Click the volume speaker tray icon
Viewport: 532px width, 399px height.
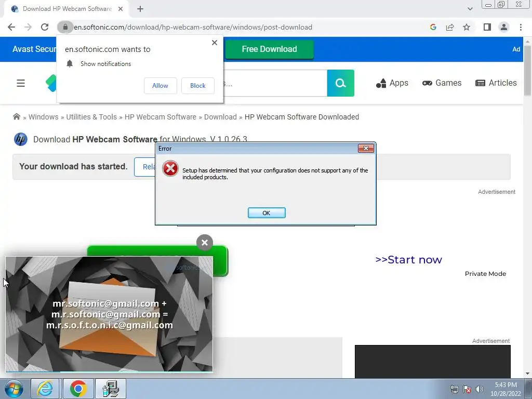tap(480, 389)
